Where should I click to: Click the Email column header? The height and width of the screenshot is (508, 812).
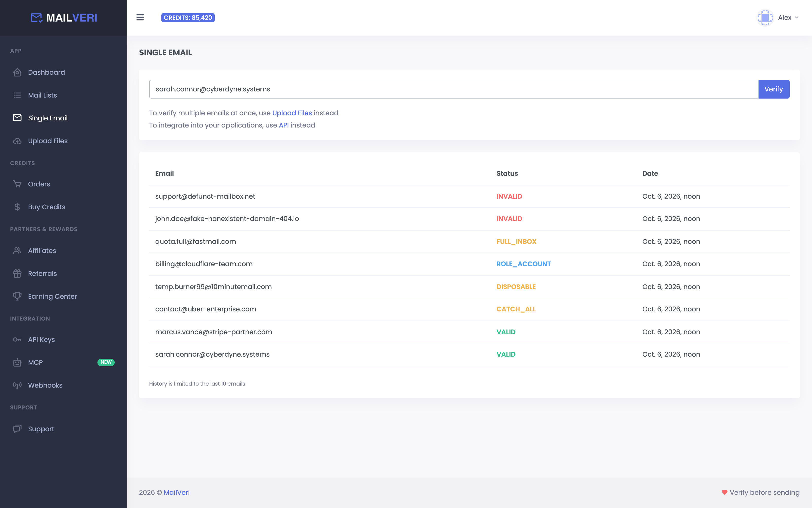(164, 173)
